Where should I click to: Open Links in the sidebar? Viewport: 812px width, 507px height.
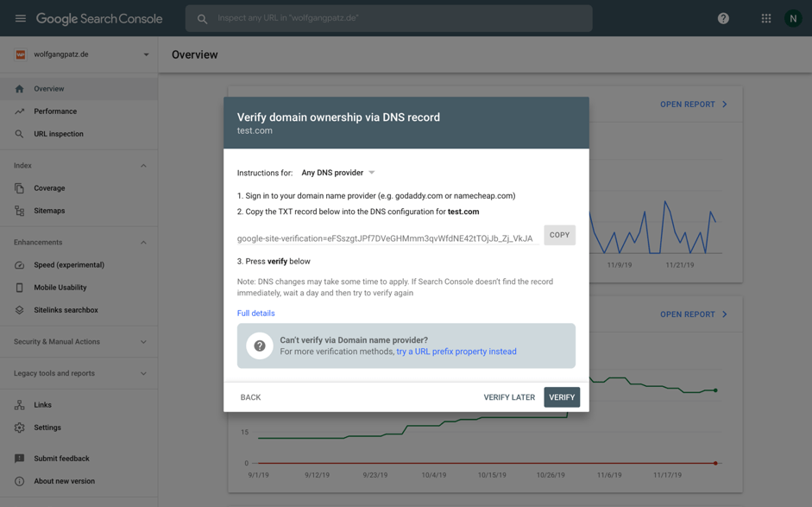click(x=79, y=405)
